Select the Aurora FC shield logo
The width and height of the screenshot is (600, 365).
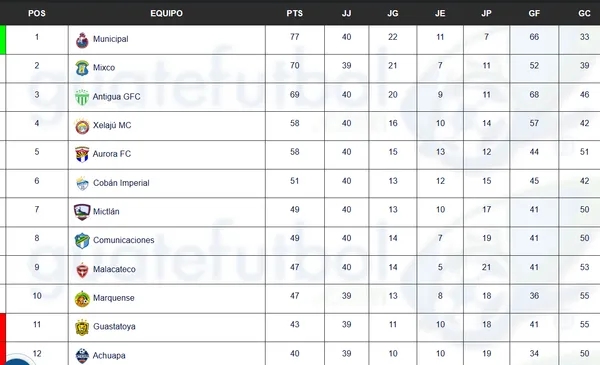click(82, 155)
